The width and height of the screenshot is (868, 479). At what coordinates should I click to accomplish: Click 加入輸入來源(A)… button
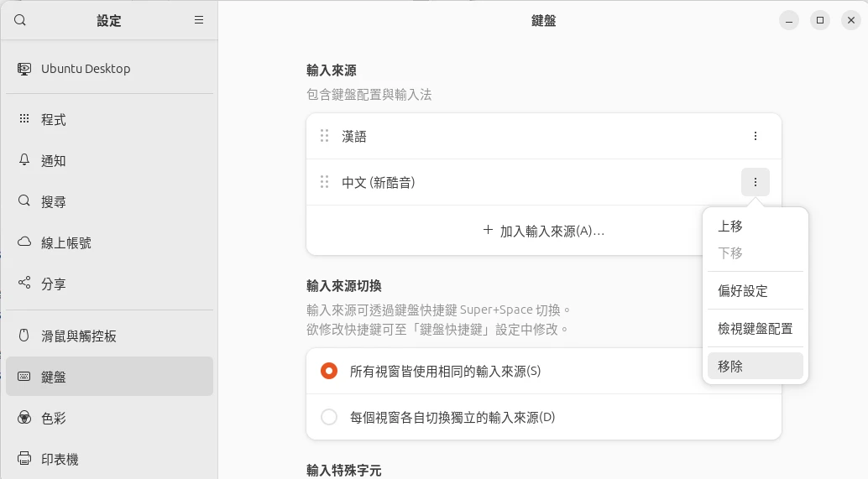click(x=544, y=231)
